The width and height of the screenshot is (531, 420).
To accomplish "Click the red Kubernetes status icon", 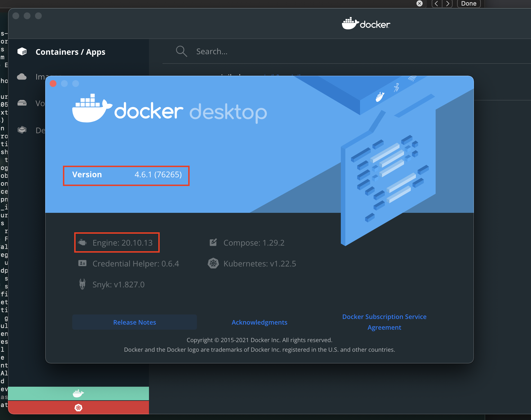I will [78, 408].
